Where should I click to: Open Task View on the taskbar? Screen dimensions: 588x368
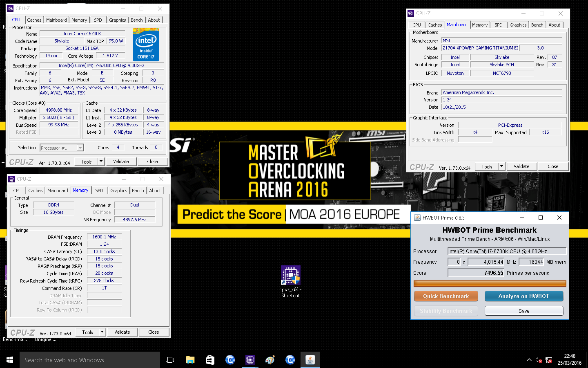pos(170,360)
